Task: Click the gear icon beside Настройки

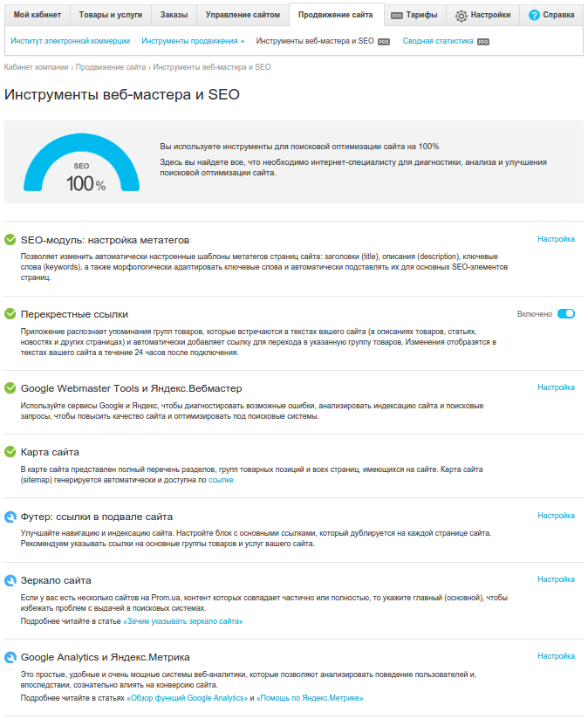Action: (462, 15)
